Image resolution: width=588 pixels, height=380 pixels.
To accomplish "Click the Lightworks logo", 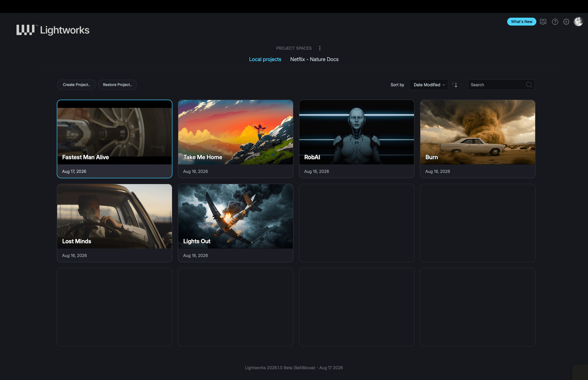I will 53,30.
